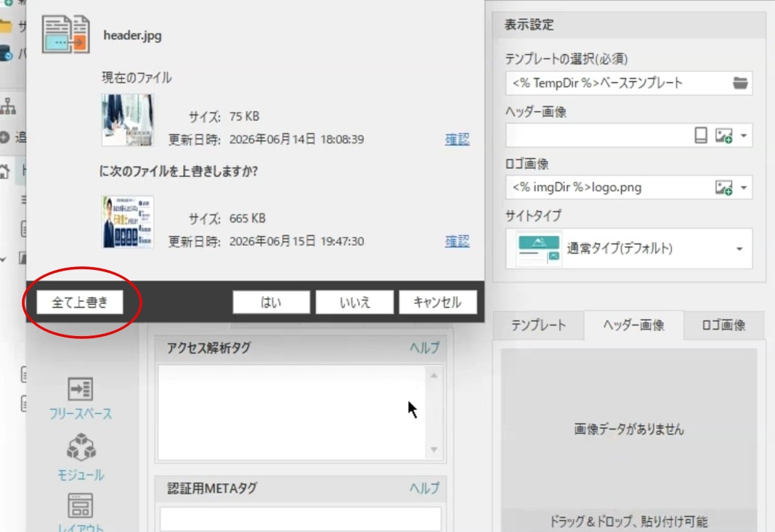Click the sitemap hierarchy icon in sidebar

(8, 106)
